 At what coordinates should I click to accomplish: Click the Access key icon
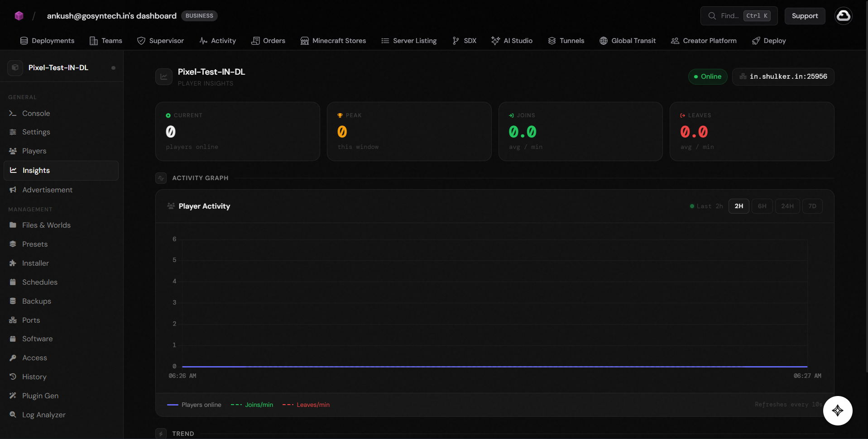pyautogui.click(x=13, y=358)
